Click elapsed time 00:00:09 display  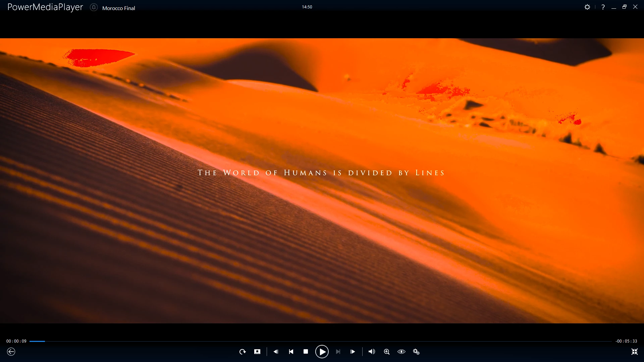click(x=16, y=341)
